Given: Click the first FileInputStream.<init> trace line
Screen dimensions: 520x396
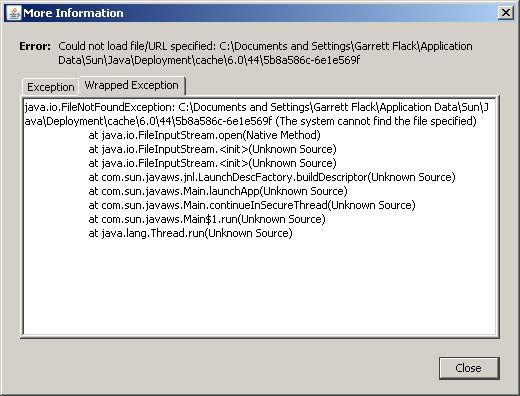Looking at the screenshot, I should pyautogui.click(x=212, y=149).
